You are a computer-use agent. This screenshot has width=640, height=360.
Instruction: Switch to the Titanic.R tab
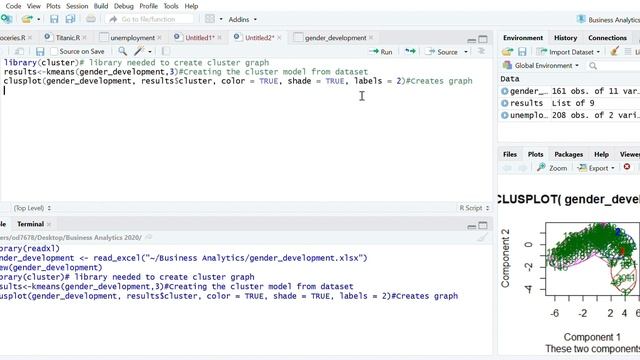(68, 38)
